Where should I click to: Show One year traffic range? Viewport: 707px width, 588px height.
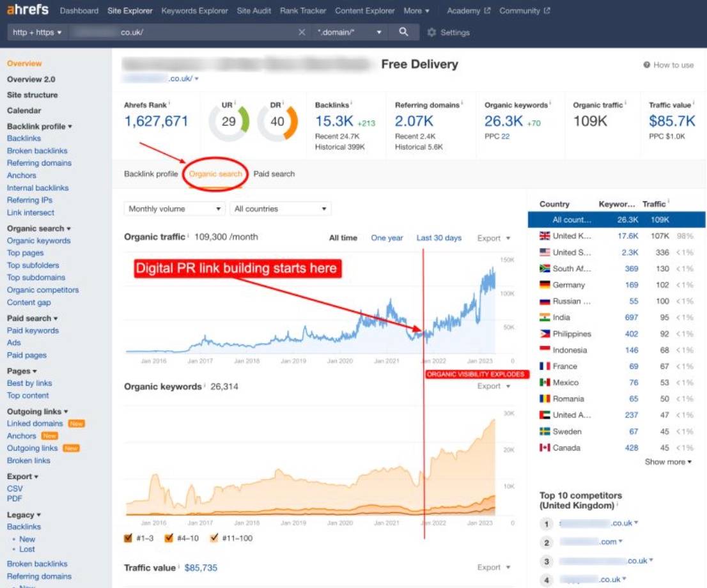387,238
